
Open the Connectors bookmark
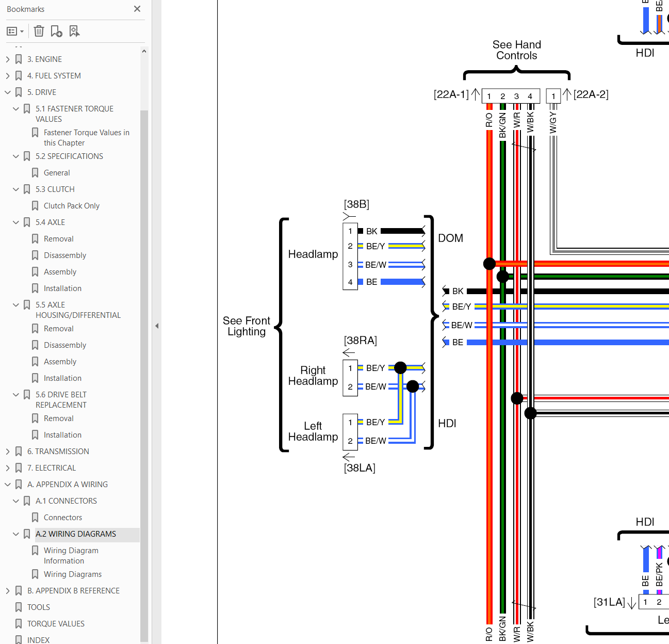tap(63, 518)
